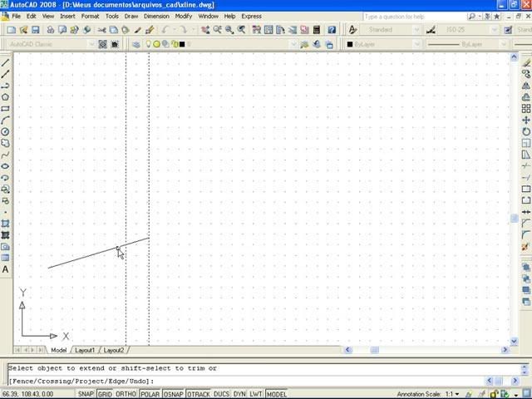Toggle DUCS in status bar
Screen dimensions: 532x399
point(222,394)
